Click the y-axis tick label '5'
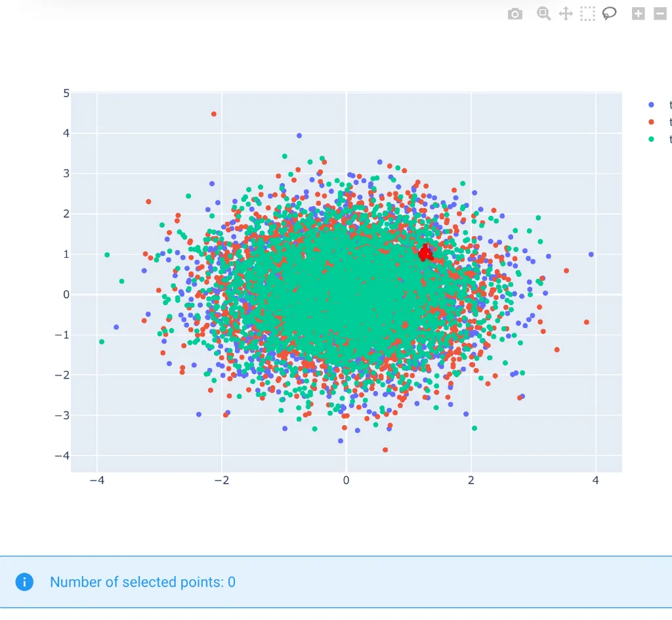Image resolution: width=672 pixels, height=620 pixels. click(66, 94)
